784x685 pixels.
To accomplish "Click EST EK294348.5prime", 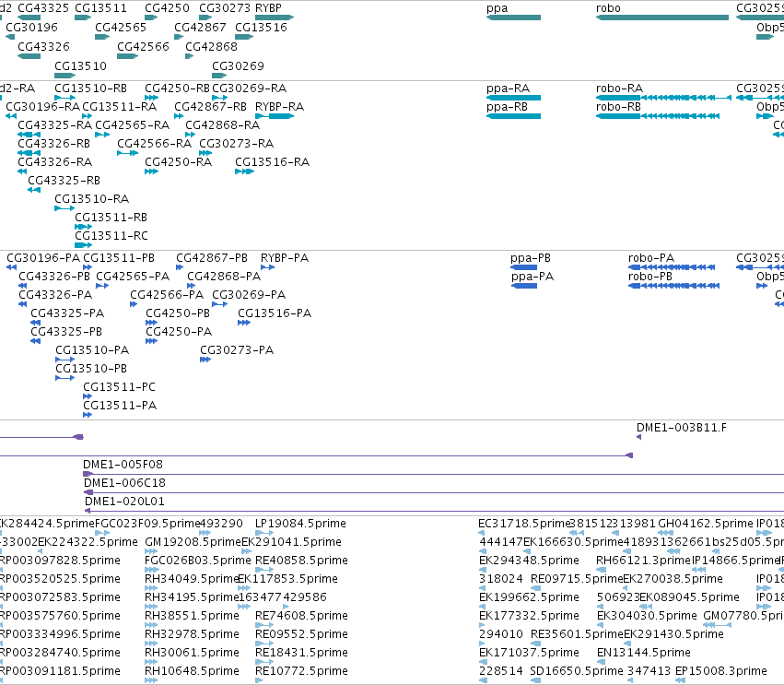I will (x=482, y=570).
